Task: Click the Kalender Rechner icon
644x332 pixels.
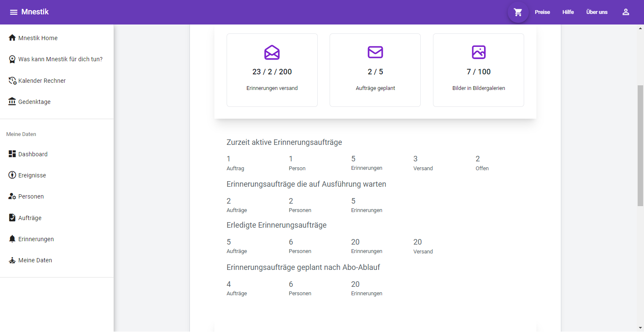Action: (x=12, y=81)
